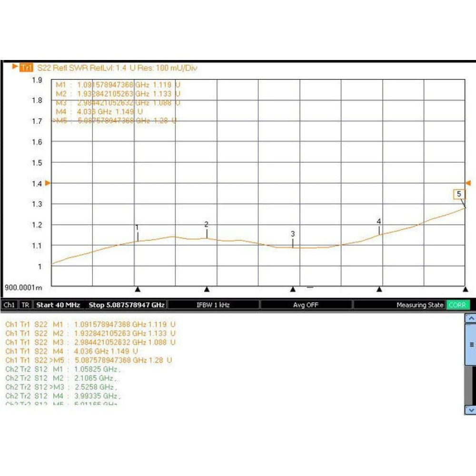Click the Measuring State label
This screenshot has width=476, height=476.
420,305
